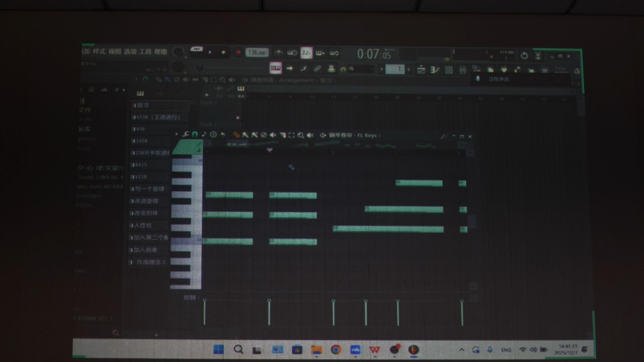Viewport: 644px width, 362px height.
Task: Open the 帮助 menu
Action: tap(161, 52)
